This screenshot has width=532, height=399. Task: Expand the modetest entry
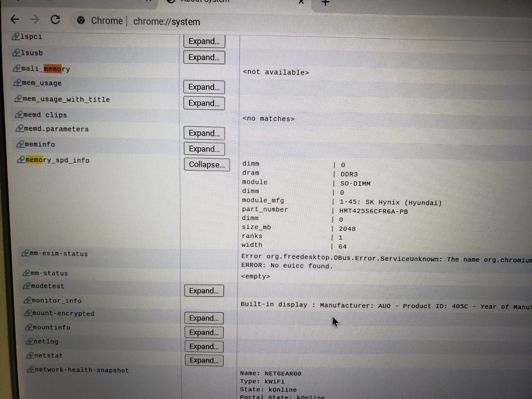204,291
